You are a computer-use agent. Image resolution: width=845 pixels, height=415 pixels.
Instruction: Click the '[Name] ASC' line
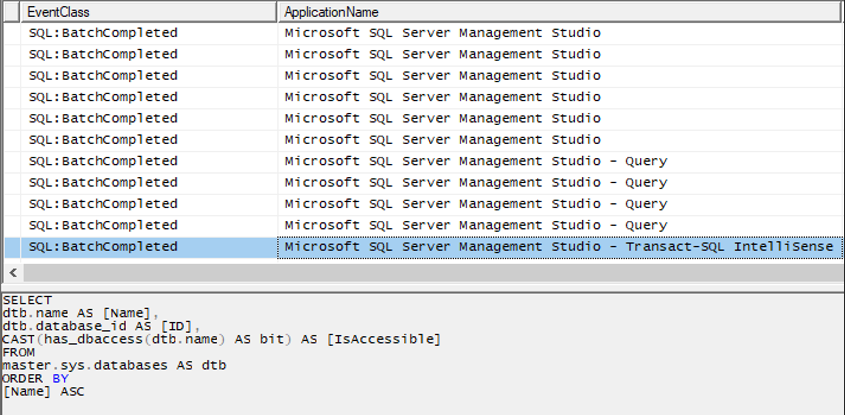click(x=43, y=391)
